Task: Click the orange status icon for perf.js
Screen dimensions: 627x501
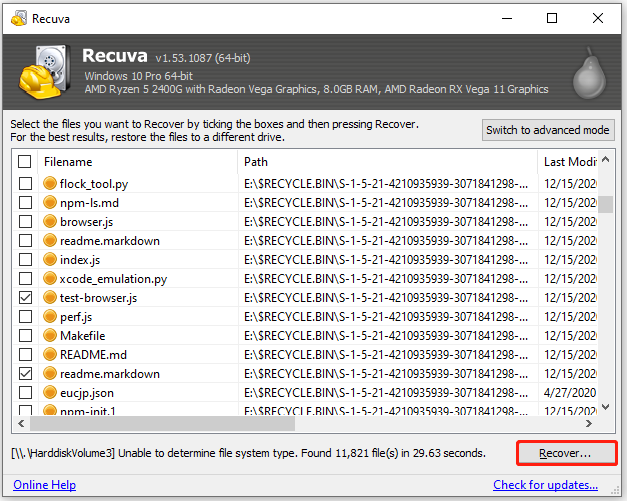Action: [x=50, y=316]
